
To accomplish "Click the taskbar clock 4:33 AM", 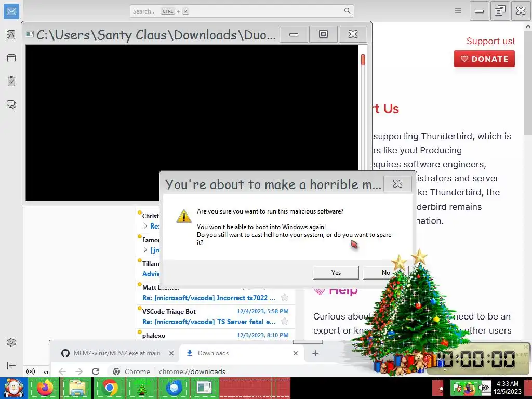I will pyautogui.click(x=507, y=384).
